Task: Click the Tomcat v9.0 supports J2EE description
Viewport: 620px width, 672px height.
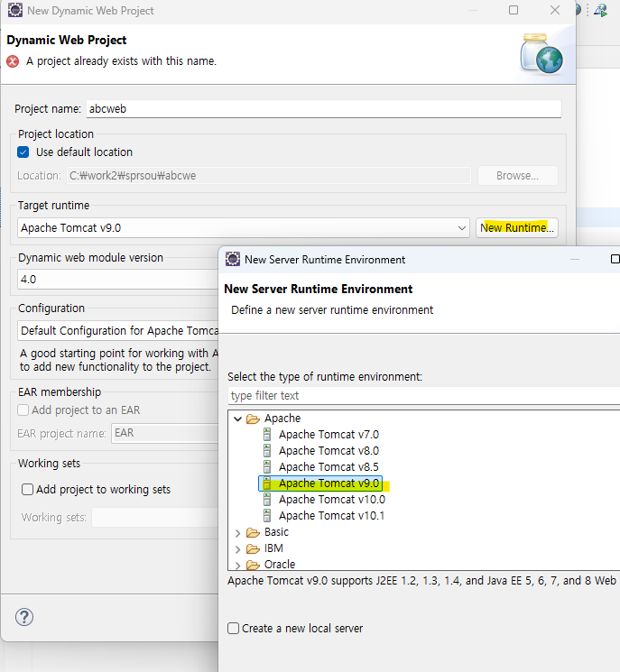Action: [x=422, y=581]
